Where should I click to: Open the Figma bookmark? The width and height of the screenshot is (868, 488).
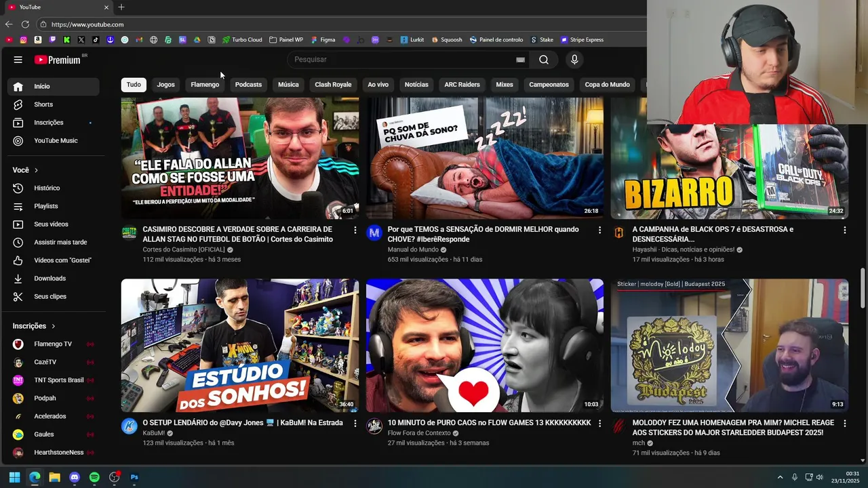click(323, 40)
